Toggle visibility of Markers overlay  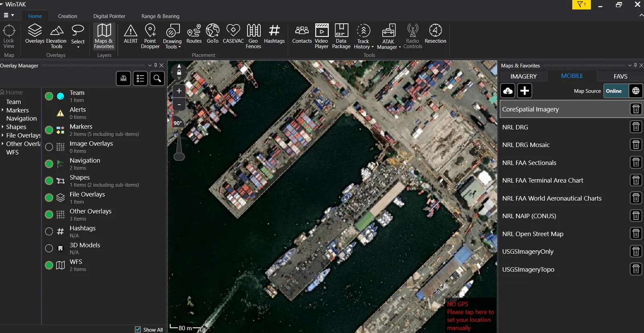pyautogui.click(x=49, y=130)
